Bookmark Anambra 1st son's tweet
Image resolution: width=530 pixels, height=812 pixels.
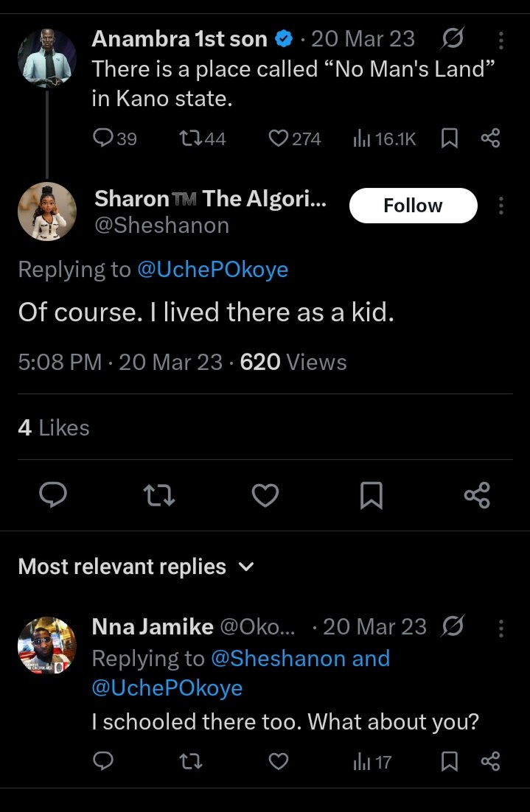(449, 138)
